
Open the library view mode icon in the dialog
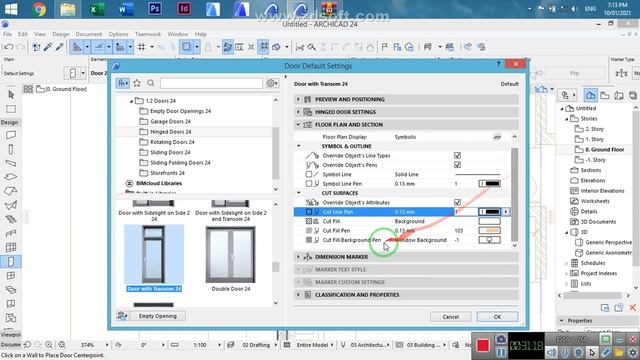pyautogui.click(x=122, y=83)
